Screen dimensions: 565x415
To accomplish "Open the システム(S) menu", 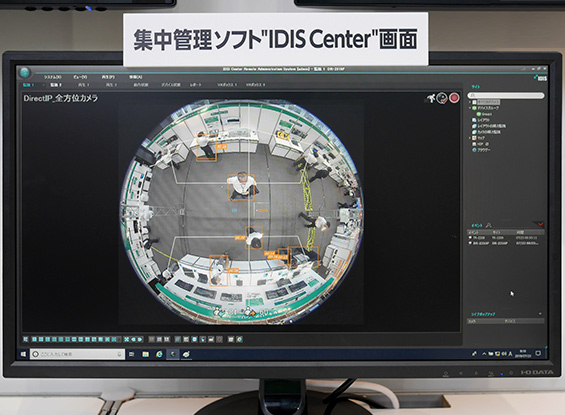I will coord(53,77).
